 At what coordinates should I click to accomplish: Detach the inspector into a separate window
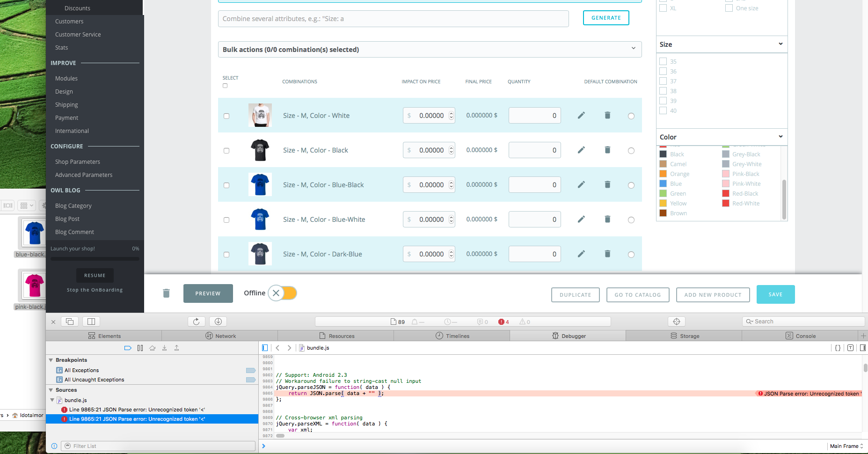[x=70, y=322]
